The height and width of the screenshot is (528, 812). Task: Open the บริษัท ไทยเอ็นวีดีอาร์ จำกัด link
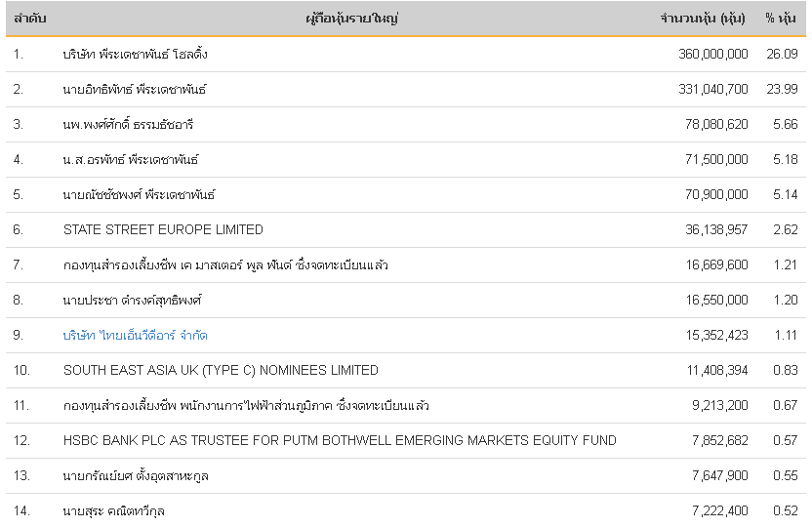(135, 336)
